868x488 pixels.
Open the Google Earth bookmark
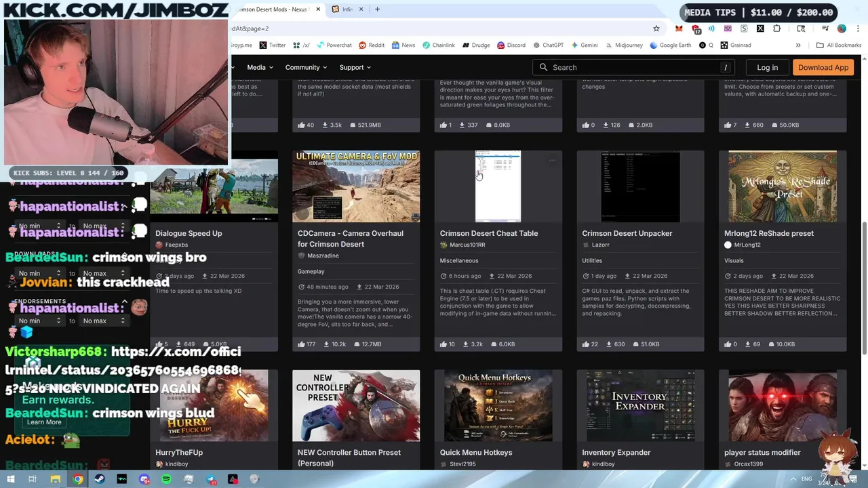tap(670, 45)
